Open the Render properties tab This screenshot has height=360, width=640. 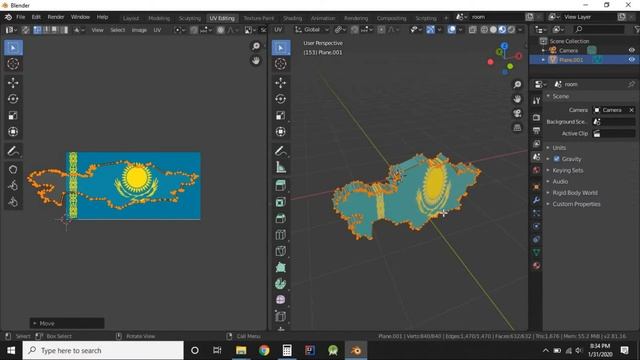coord(536,118)
